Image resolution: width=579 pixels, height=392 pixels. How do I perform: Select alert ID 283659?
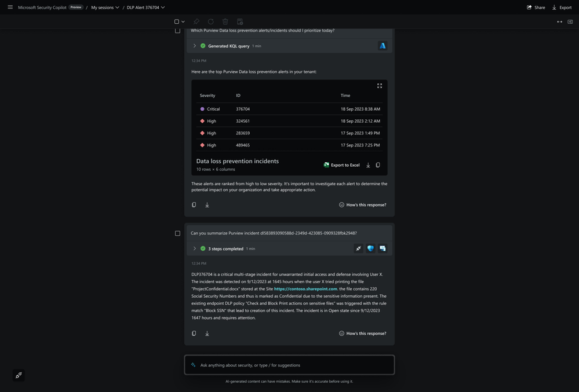click(243, 133)
